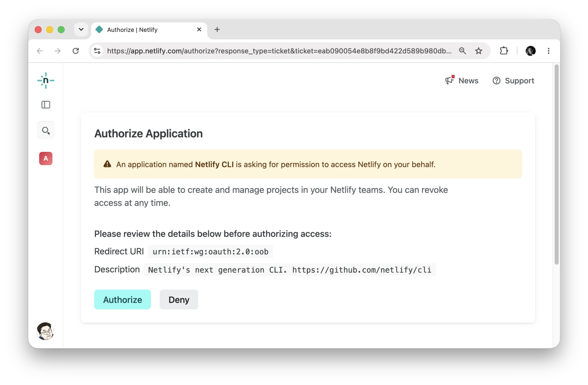
Task: Expand the tab search dropdown chevron
Action: [x=81, y=29]
